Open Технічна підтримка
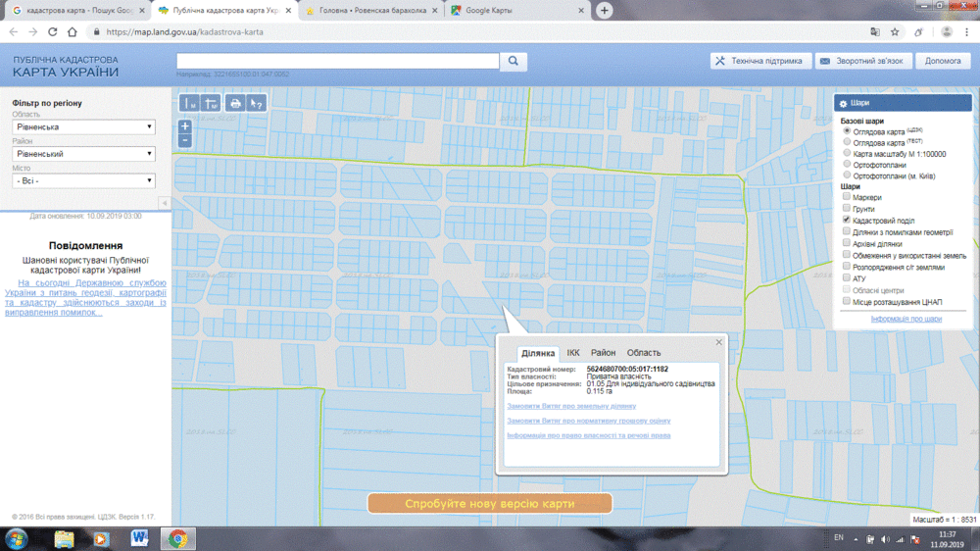This screenshot has height=551, width=980. (x=760, y=61)
